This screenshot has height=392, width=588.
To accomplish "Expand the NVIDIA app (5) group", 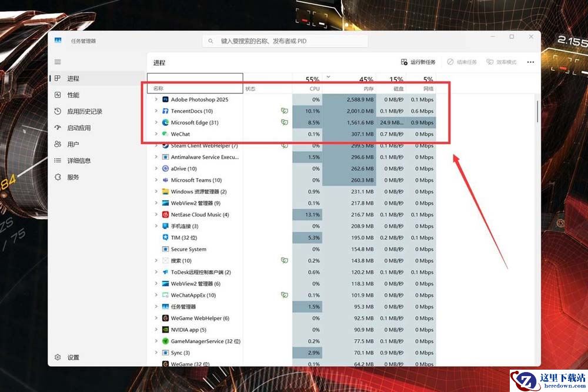I will 156,330.
